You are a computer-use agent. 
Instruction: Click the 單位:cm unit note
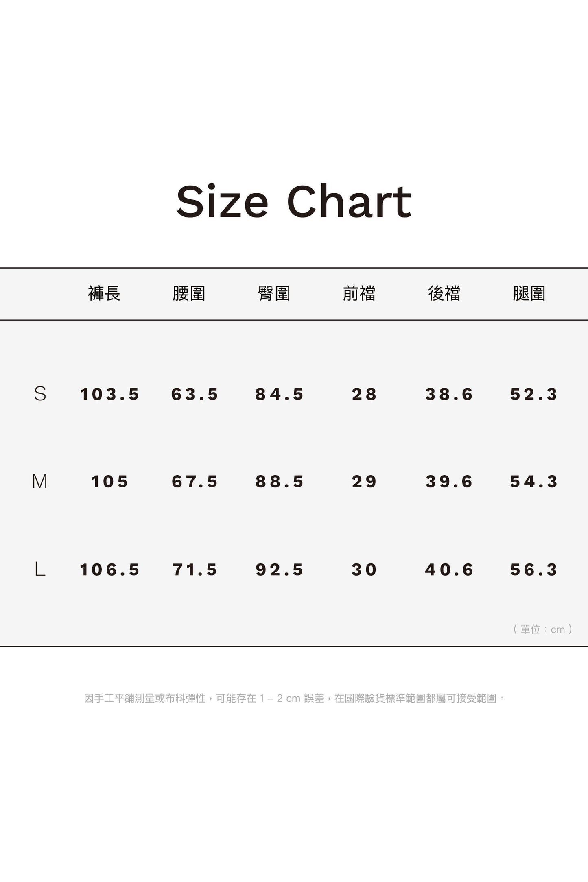point(543,629)
